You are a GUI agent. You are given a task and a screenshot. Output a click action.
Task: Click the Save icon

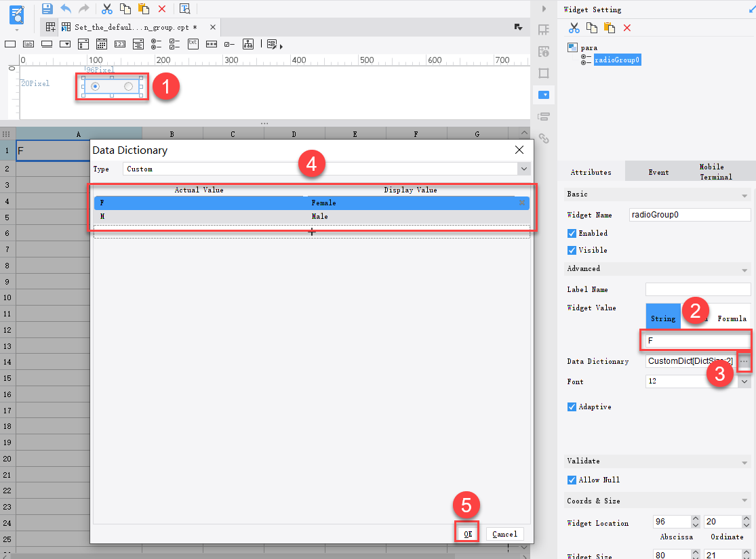point(46,8)
